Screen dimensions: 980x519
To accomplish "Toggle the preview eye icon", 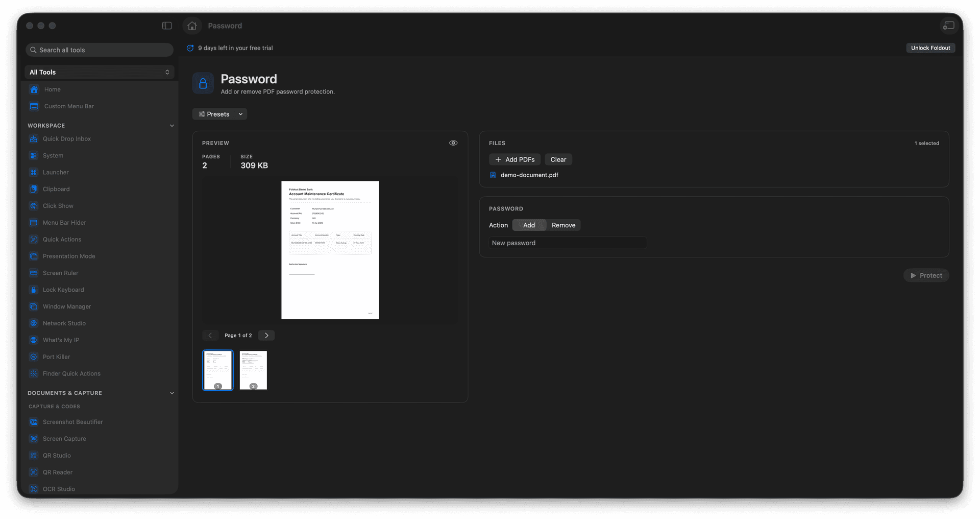I will 453,143.
